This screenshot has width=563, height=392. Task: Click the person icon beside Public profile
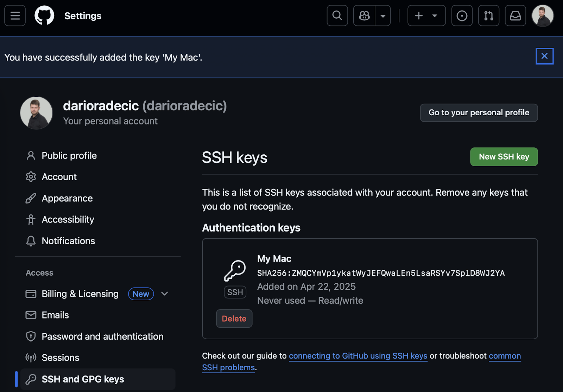31,155
